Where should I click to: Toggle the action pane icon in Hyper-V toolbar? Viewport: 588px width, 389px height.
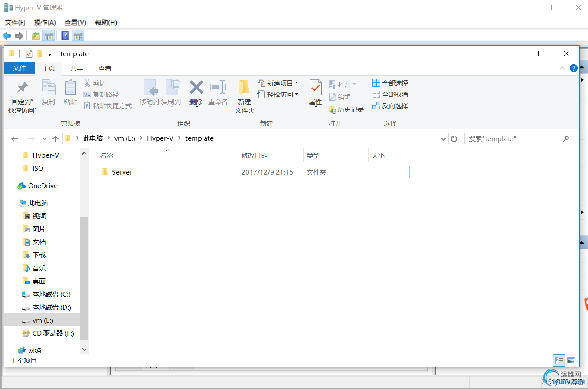point(78,36)
